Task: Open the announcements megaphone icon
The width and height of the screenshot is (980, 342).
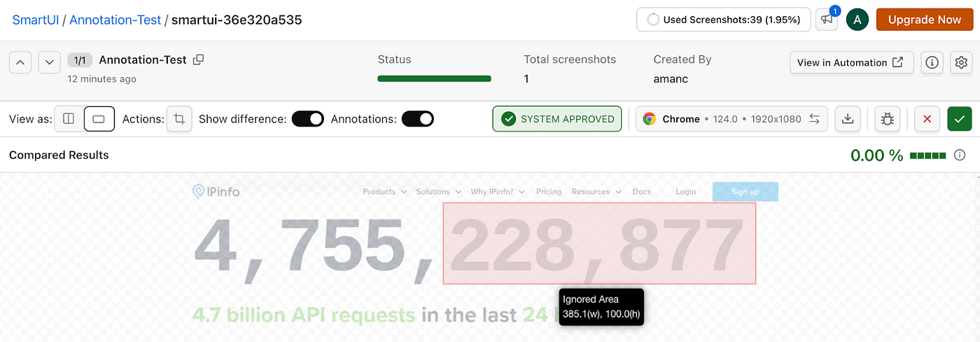Action: [x=827, y=20]
